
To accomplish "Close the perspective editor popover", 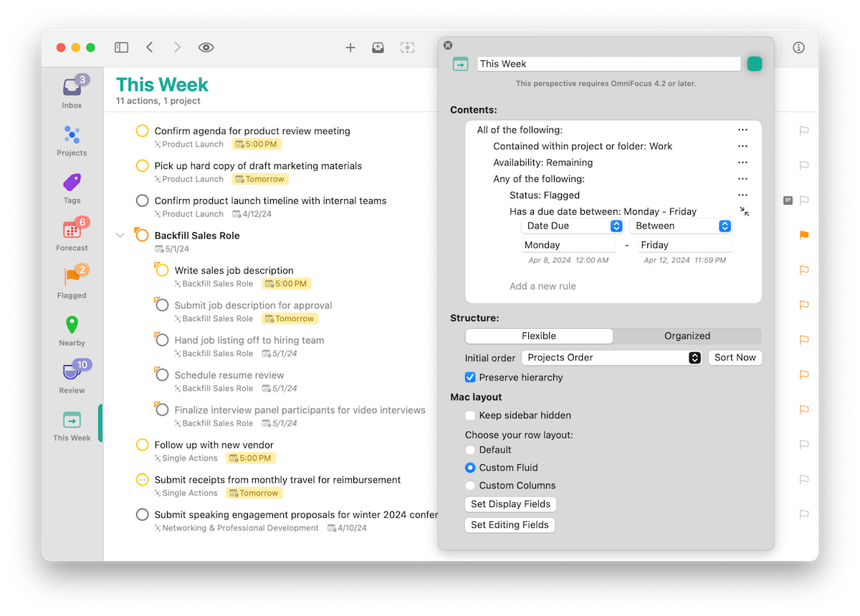I will pos(448,45).
